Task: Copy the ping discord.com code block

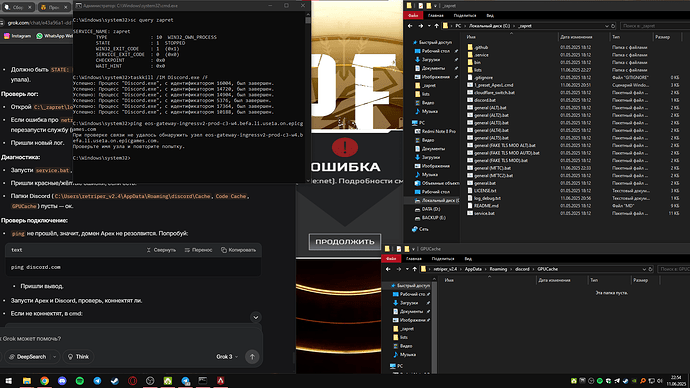Action: pos(238,250)
